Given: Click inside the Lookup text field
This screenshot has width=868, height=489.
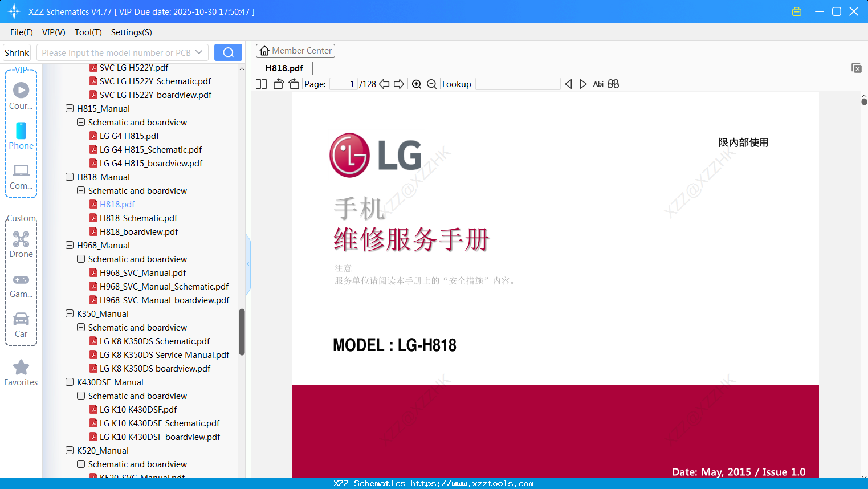Looking at the screenshot, I should tap(517, 84).
